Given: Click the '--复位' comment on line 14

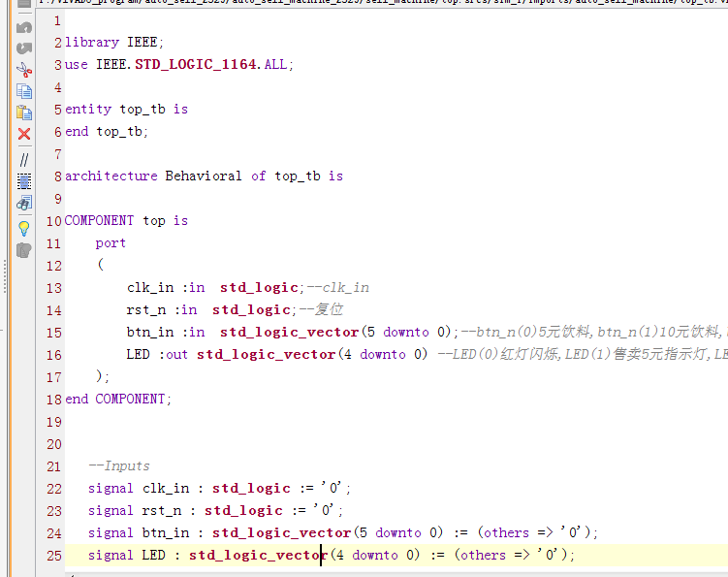Looking at the screenshot, I should tap(321, 310).
